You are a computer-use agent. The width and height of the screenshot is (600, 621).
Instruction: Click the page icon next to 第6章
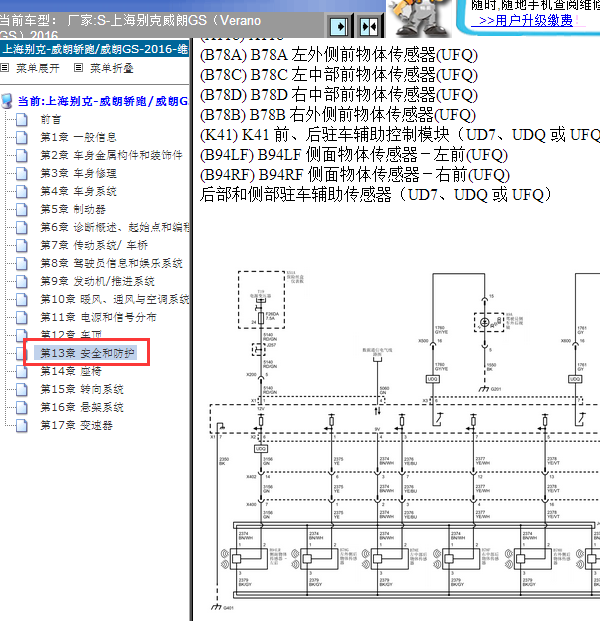tap(22, 228)
